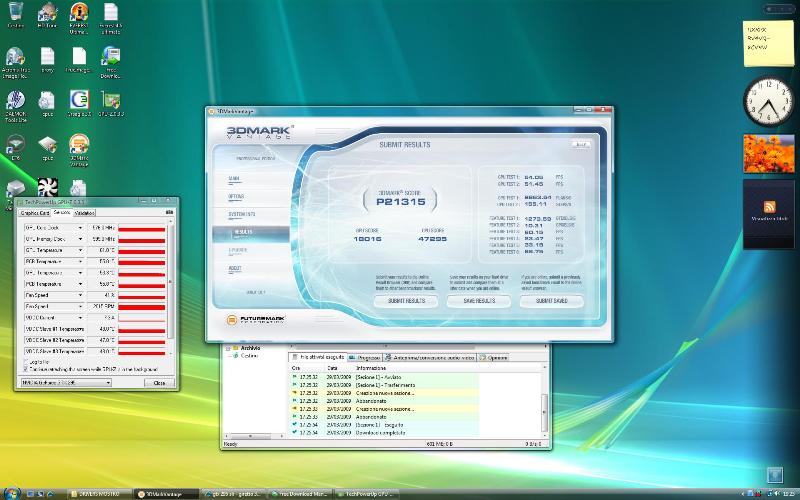Open the fan-shaped desktop icon
This screenshot has width=800, height=500.
coord(47,187)
